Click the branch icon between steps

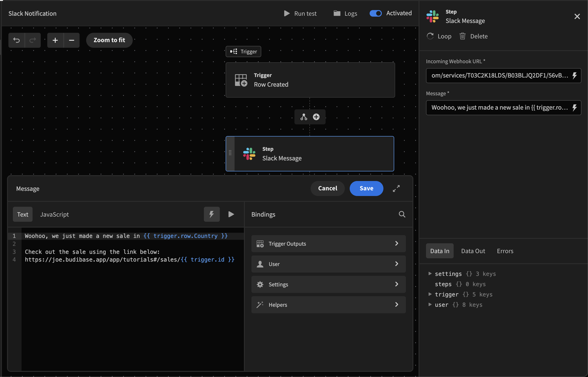(x=304, y=117)
